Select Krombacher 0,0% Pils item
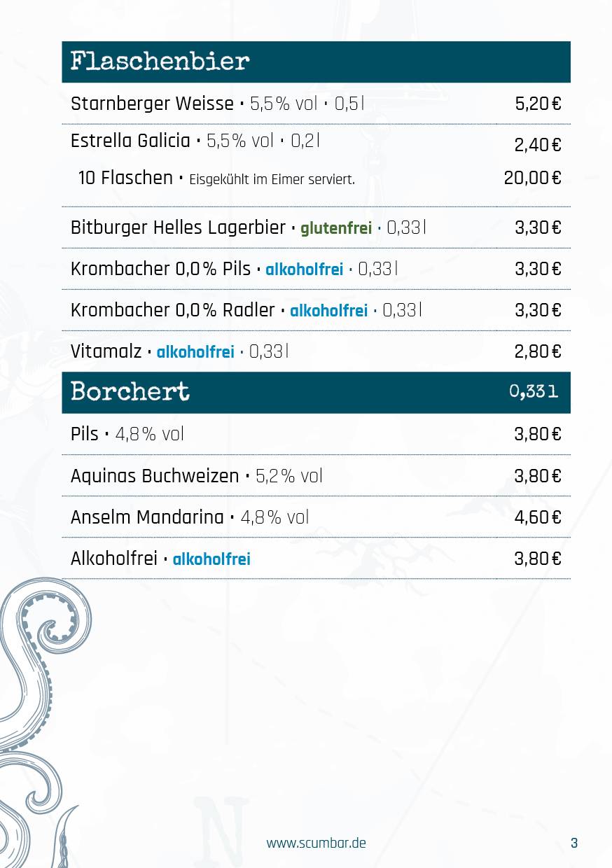The height and width of the screenshot is (868, 612). point(316,269)
